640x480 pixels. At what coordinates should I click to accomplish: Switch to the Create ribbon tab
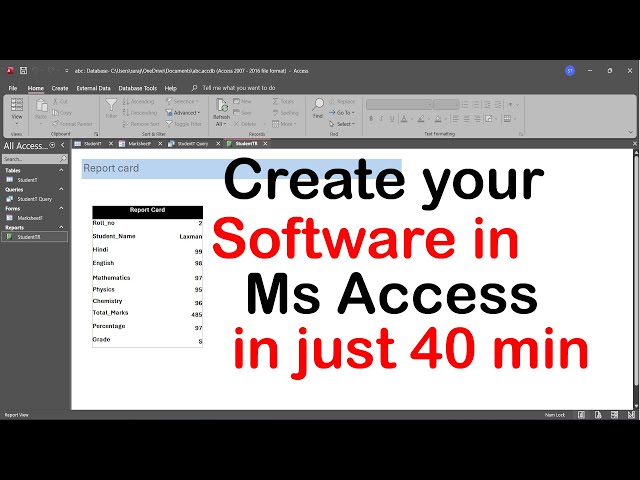60,88
